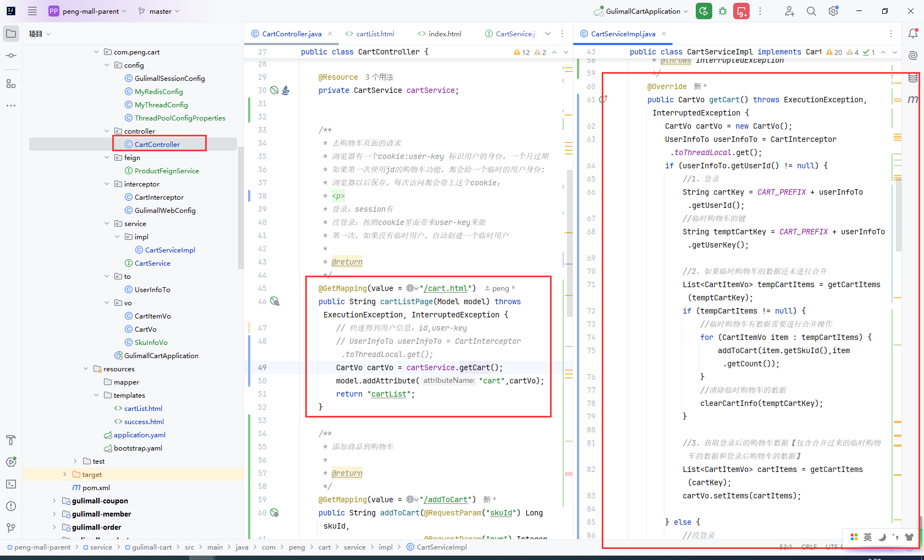Click the IME language indicator 英
Image resolution: width=924 pixels, height=560 pixels.
pos(867,537)
